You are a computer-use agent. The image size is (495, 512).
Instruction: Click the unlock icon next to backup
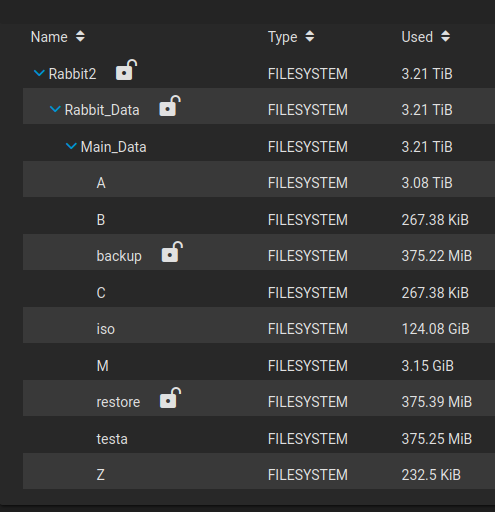172,252
